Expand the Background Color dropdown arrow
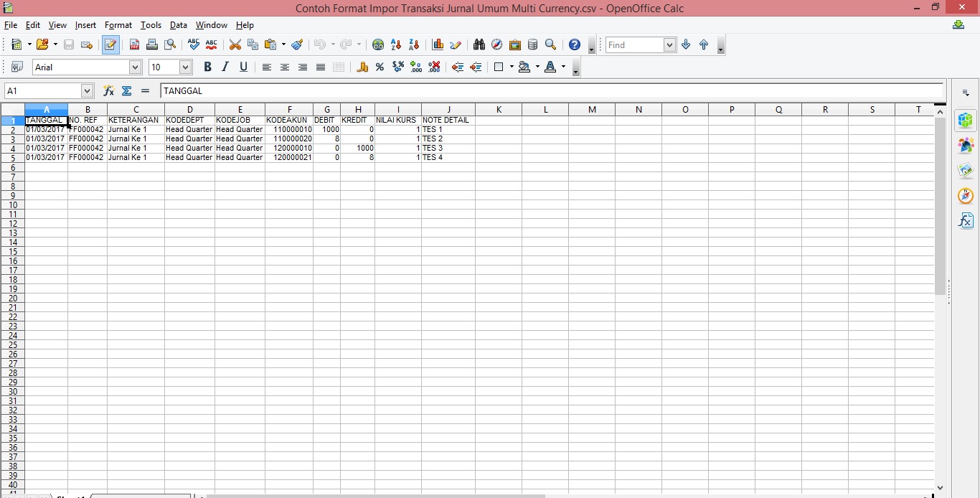The image size is (980, 498). (537, 67)
